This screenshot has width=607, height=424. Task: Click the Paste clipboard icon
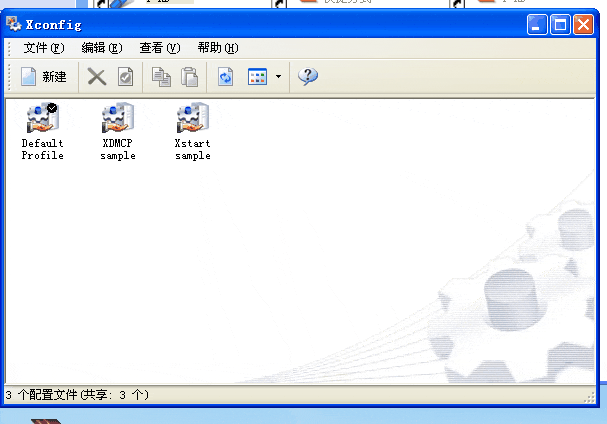(189, 77)
